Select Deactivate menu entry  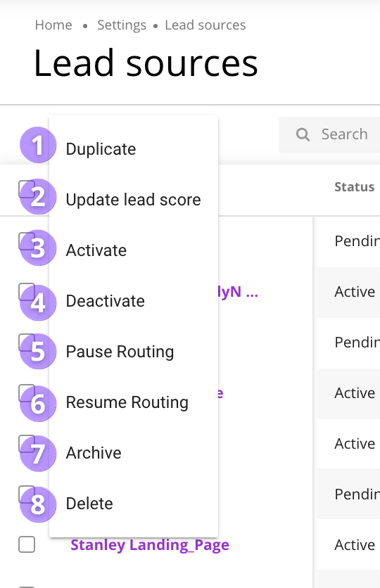tap(134, 301)
